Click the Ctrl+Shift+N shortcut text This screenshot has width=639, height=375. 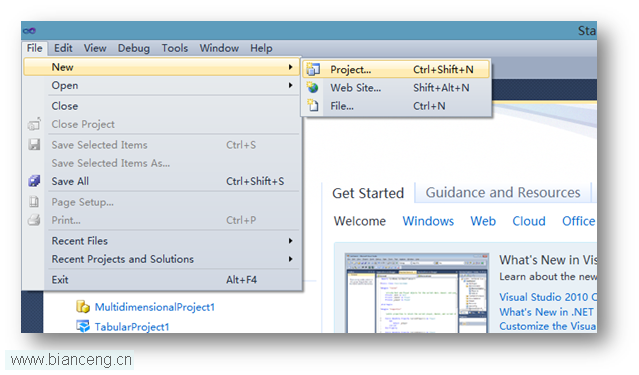[443, 69]
